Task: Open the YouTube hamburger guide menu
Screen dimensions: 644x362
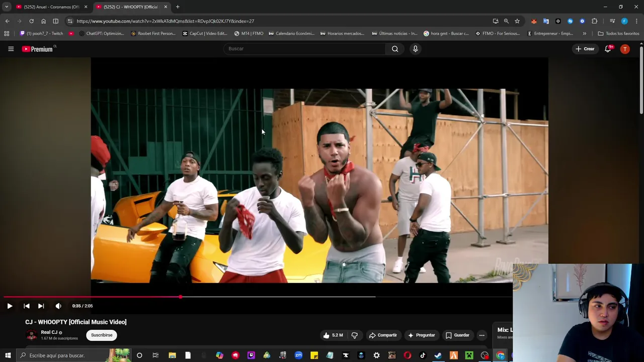Action: tap(11, 49)
